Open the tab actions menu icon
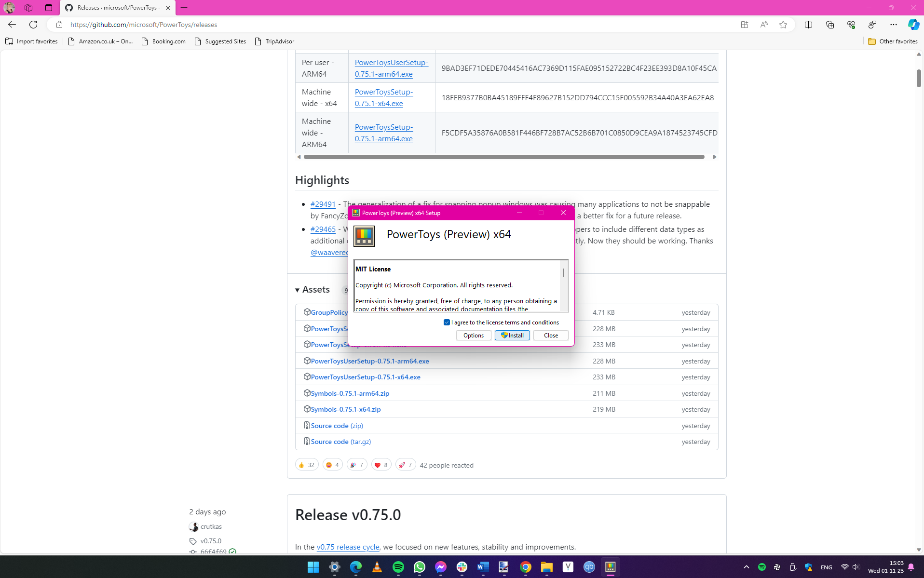The height and width of the screenshot is (578, 924). click(x=49, y=8)
